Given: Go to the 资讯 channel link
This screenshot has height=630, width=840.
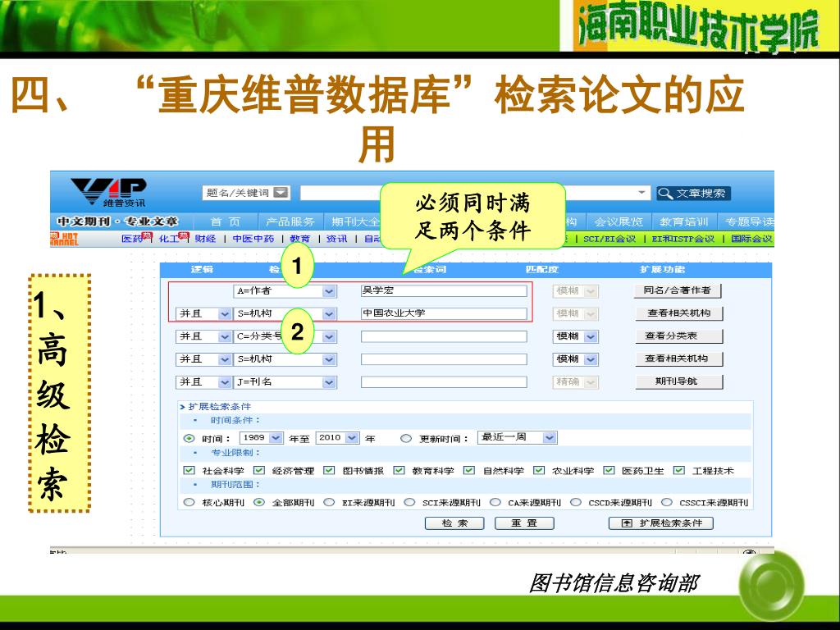Looking at the screenshot, I should tap(336, 239).
